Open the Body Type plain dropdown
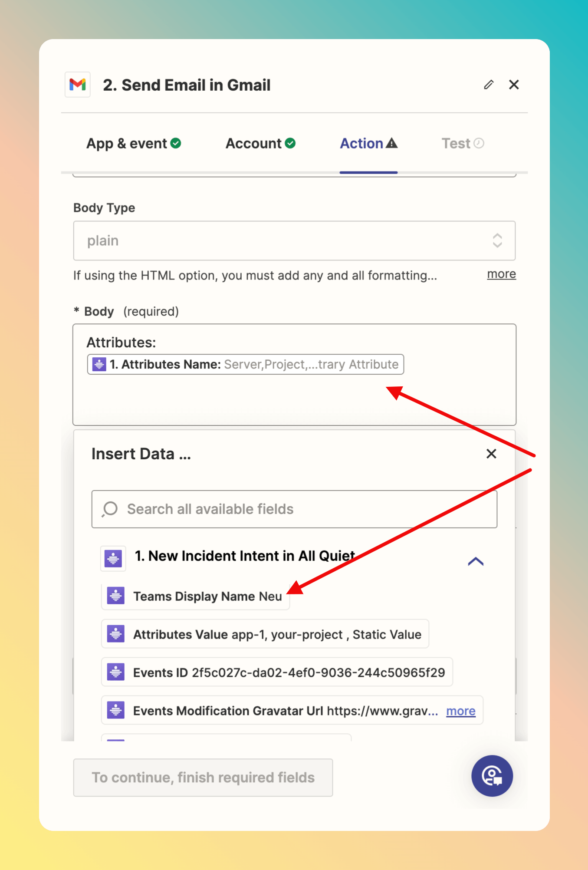 [294, 241]
